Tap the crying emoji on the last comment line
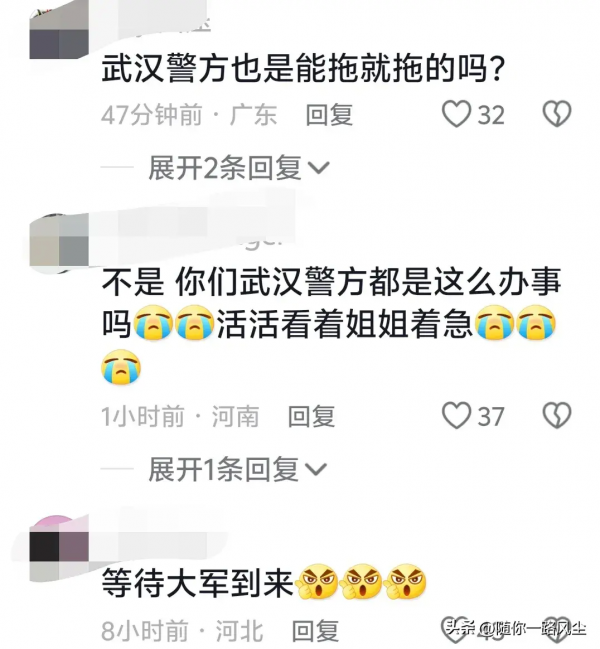 pos(121,368)
